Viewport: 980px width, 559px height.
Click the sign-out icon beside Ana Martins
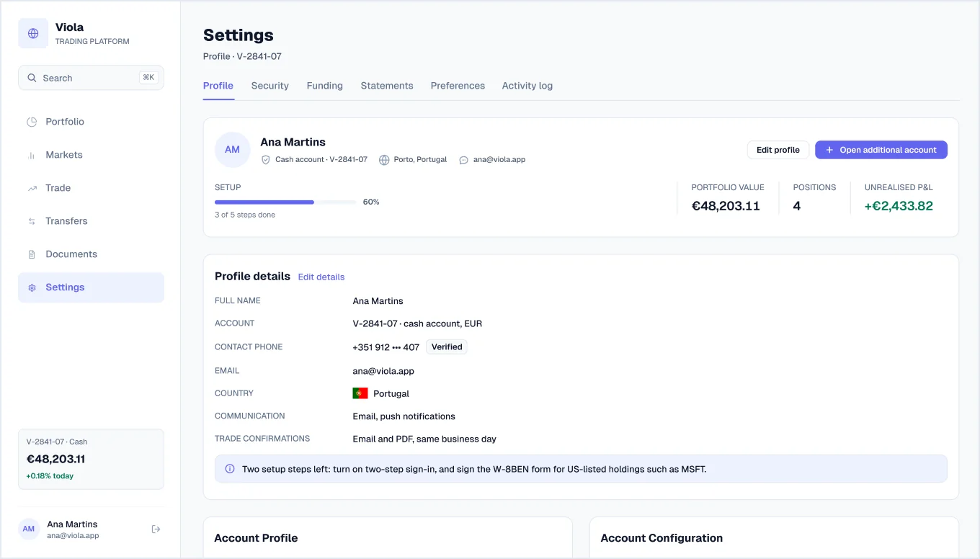pos(156,529)
